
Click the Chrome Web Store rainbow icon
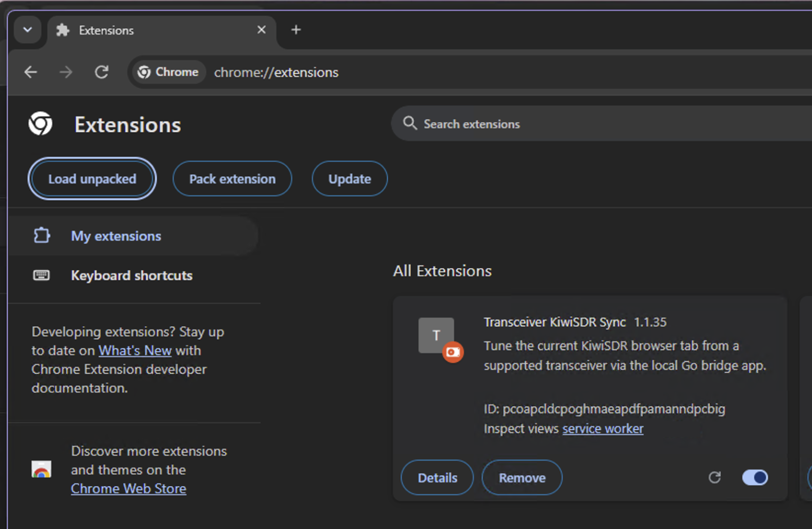pyautogui.click(x=41, y=470)
